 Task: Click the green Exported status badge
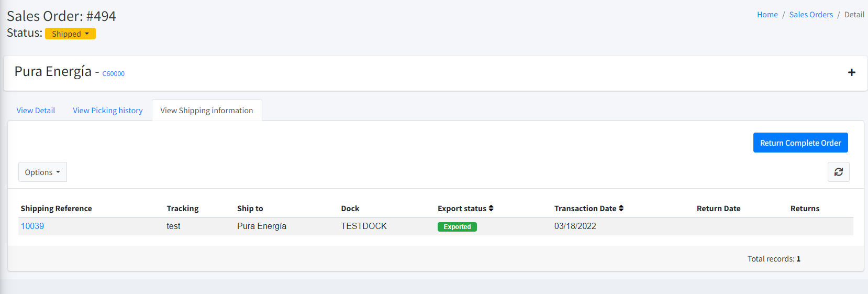click(x=457, y=227)
